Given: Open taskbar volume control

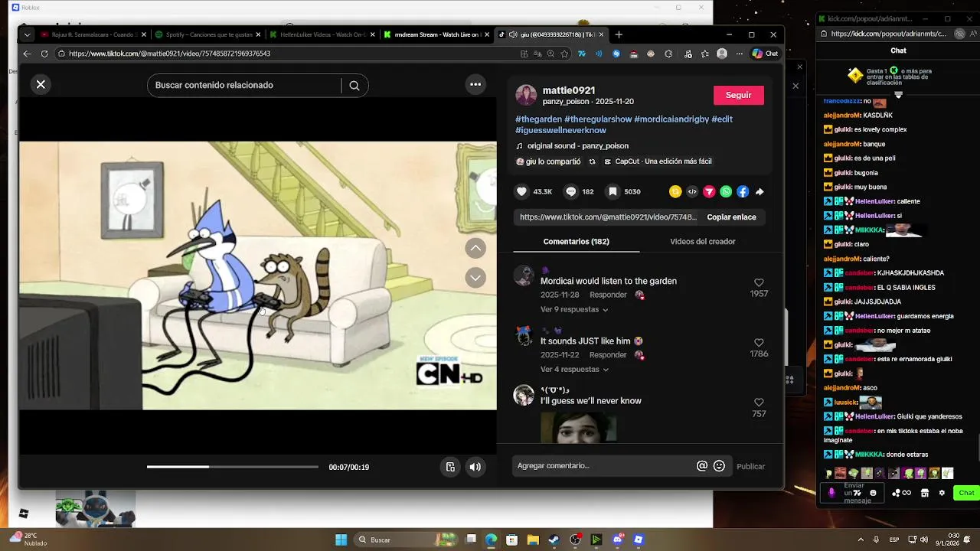Looking at the screenshot, I should [x=924, y=540].
